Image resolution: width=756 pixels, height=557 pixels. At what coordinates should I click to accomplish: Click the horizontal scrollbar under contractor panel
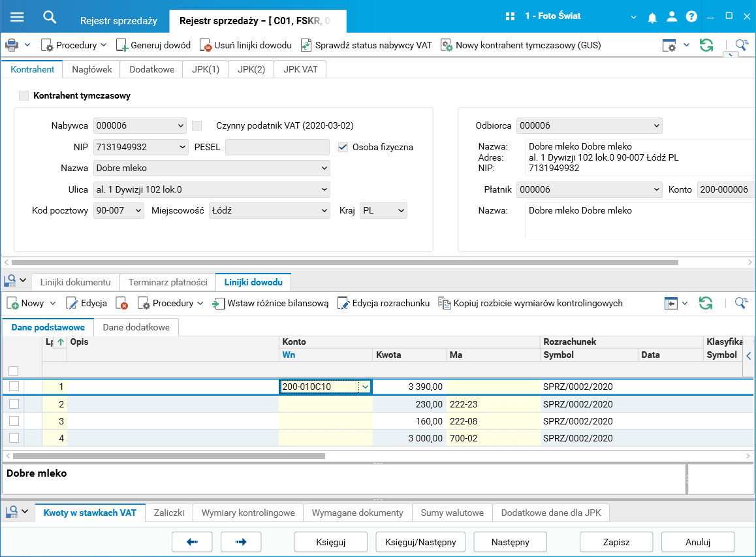click(x=345, y=263)
